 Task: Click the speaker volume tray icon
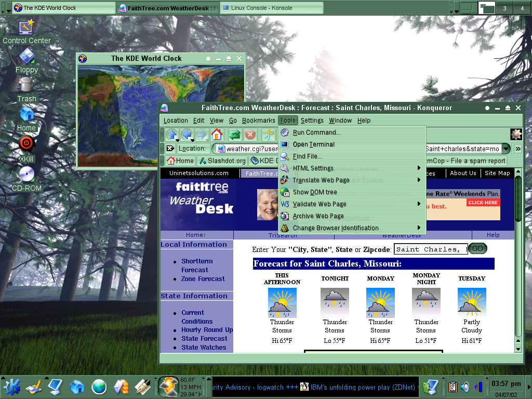tap(465, 387)
